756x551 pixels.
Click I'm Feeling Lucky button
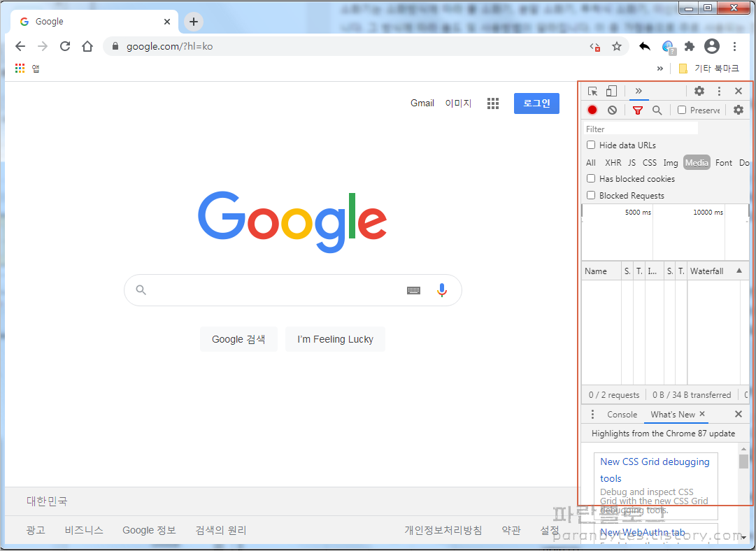[335, 339]
